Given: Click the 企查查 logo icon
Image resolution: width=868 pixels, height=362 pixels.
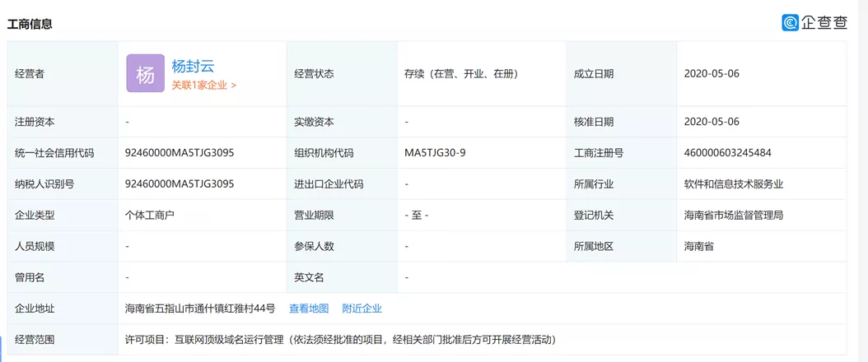Looking at the screenshot, I should pyautogui.click(x=791, y=22).
